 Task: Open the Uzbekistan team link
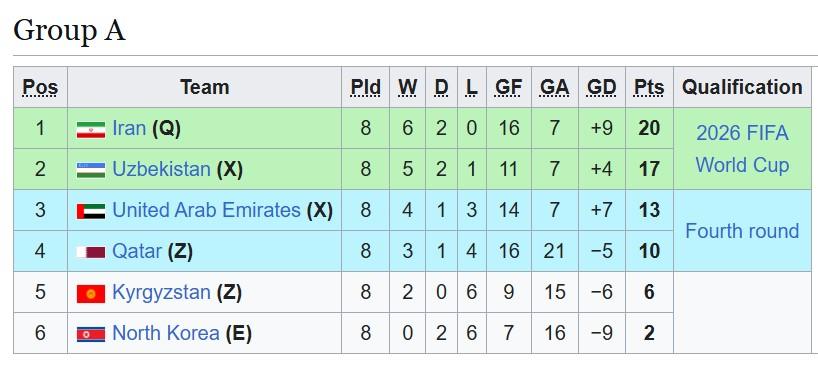161,169
